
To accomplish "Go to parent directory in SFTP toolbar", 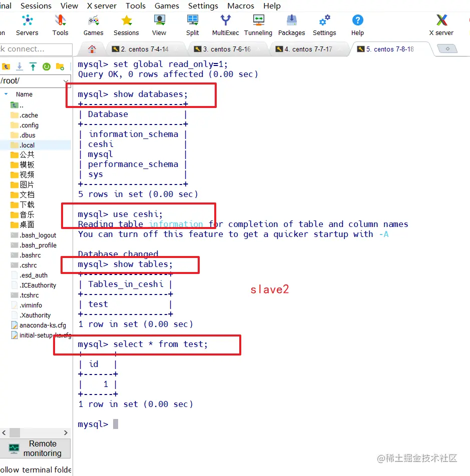I will 6,66.
